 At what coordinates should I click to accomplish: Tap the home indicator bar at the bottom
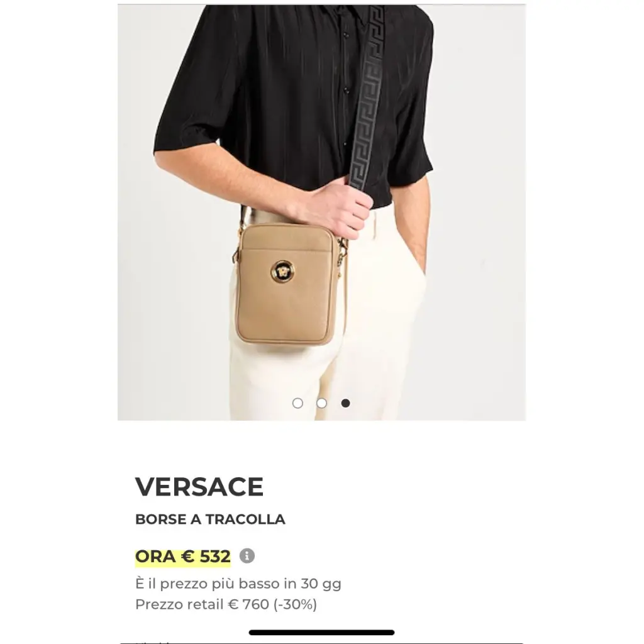[321, 633]
